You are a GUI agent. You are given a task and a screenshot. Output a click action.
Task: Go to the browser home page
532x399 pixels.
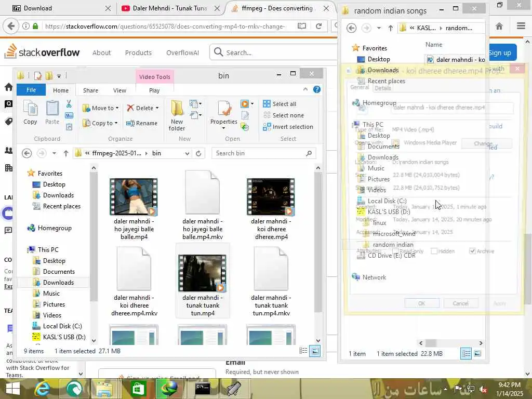[499, 26]
